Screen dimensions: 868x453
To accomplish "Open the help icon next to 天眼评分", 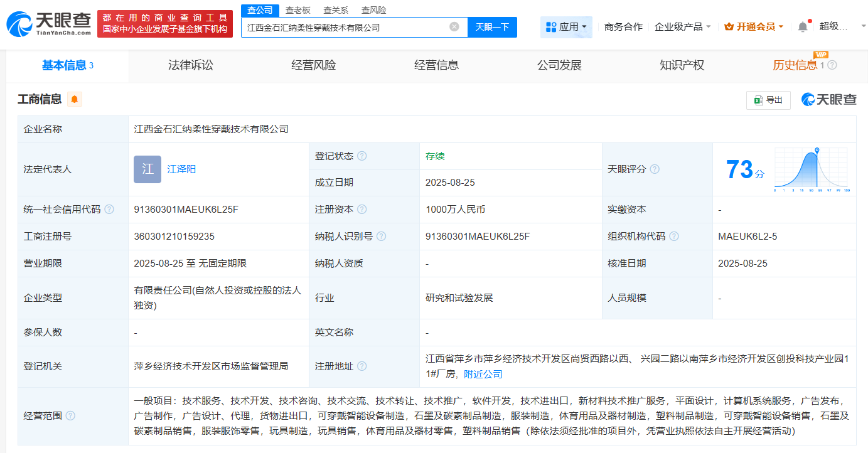I will pos(655,169).
